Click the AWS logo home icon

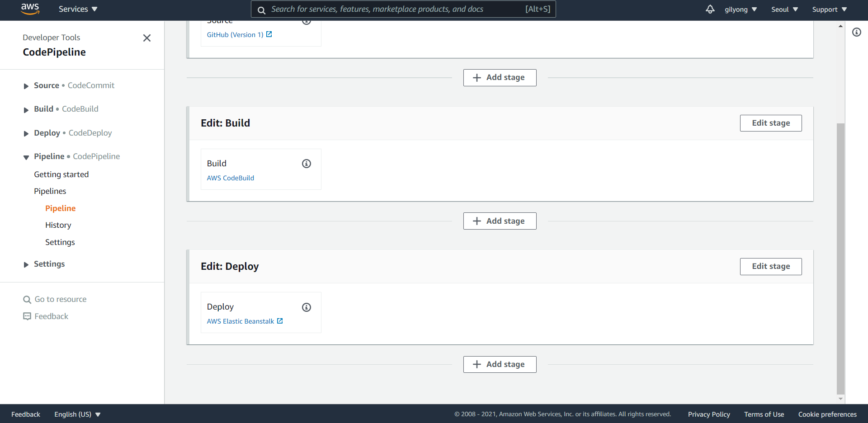click(30, 9)
